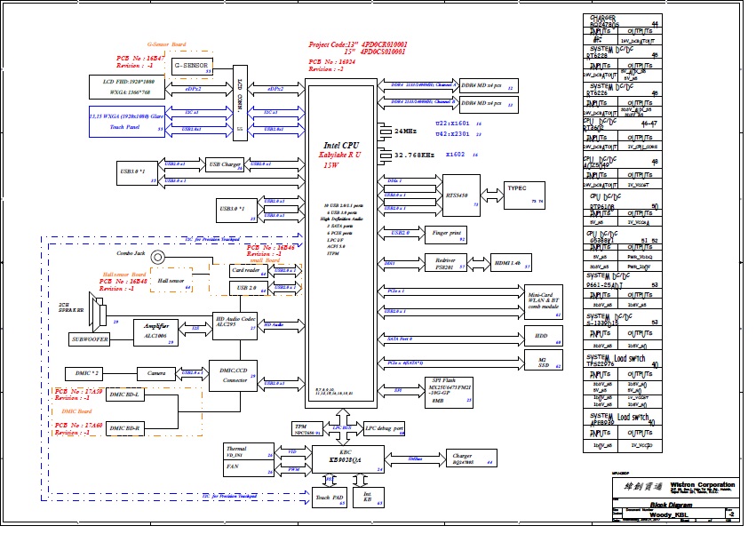Click the TPM NPCT650 block
Viewport: 756px width, 534px height.
click(x=307, y=429)
